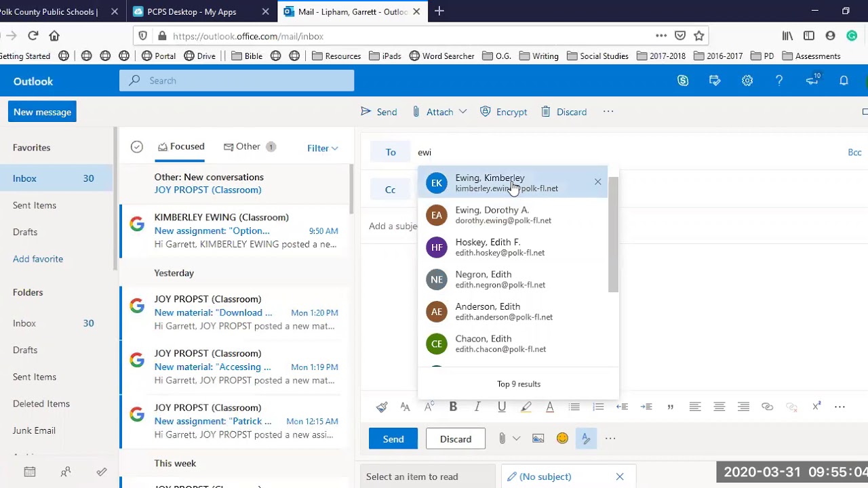This screenshot has height=488, width=868.
Task: Open the (No subject) draft tab
Action: point(545,476)
